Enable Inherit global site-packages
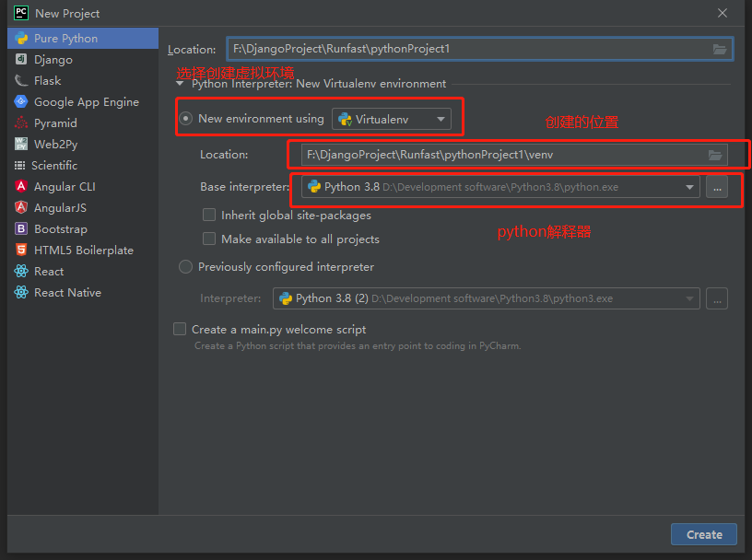Screen dimensions: 752x560 tap(209, 215)
